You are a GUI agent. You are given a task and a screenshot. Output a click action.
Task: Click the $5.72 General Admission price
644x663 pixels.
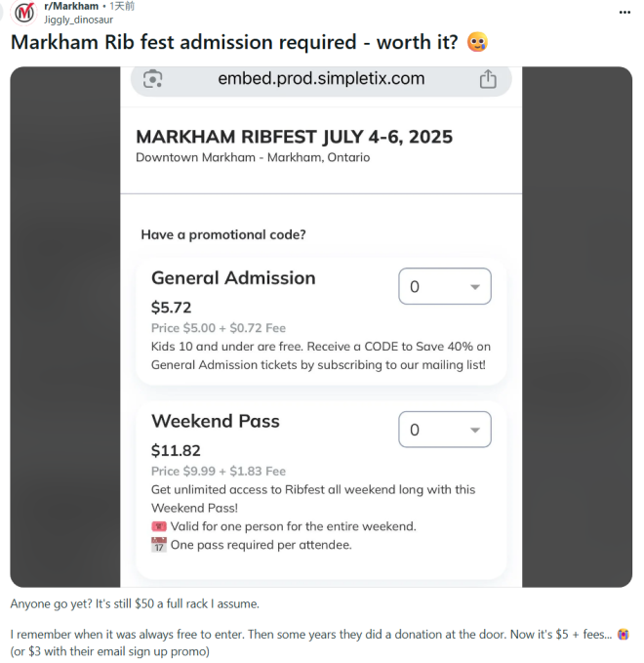pyautogui.click(x=171, y=307)
